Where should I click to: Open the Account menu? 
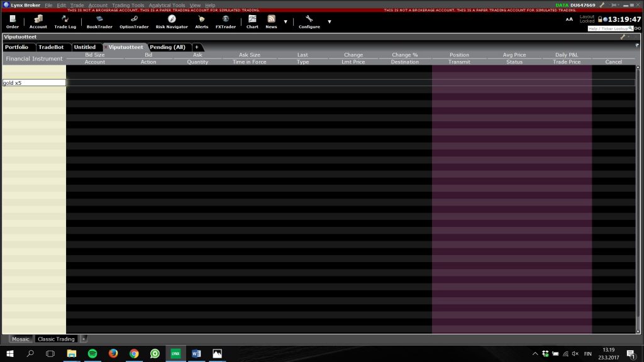(x=97, y=5)
